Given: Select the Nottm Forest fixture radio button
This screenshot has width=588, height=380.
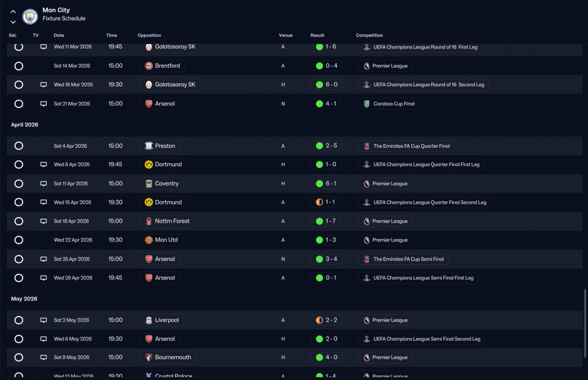Looking at the screenshot, I should (19, 221).
